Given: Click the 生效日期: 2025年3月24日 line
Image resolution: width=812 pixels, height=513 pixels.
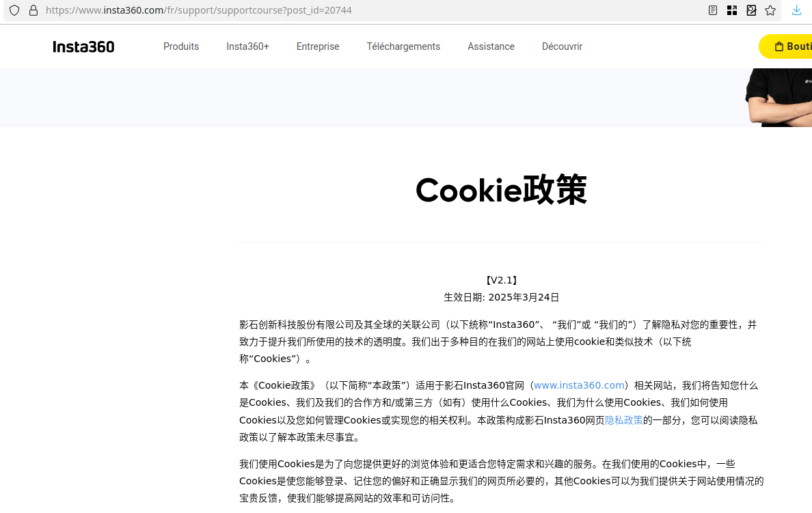Looking at the screenshot, I should (x=501, y=297).
